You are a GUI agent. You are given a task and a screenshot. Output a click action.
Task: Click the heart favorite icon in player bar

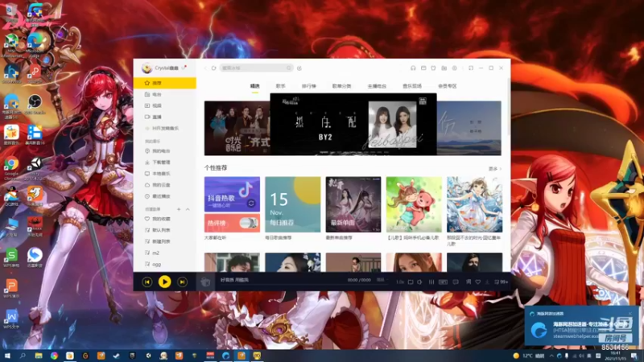point(478,282)
